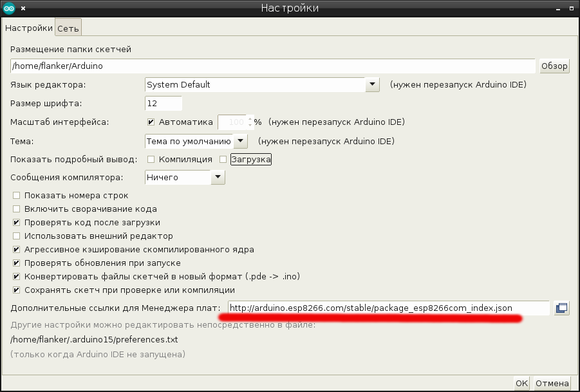
Task: Toggle Показать номера строк checkbox
Action: tap(16, 195)
